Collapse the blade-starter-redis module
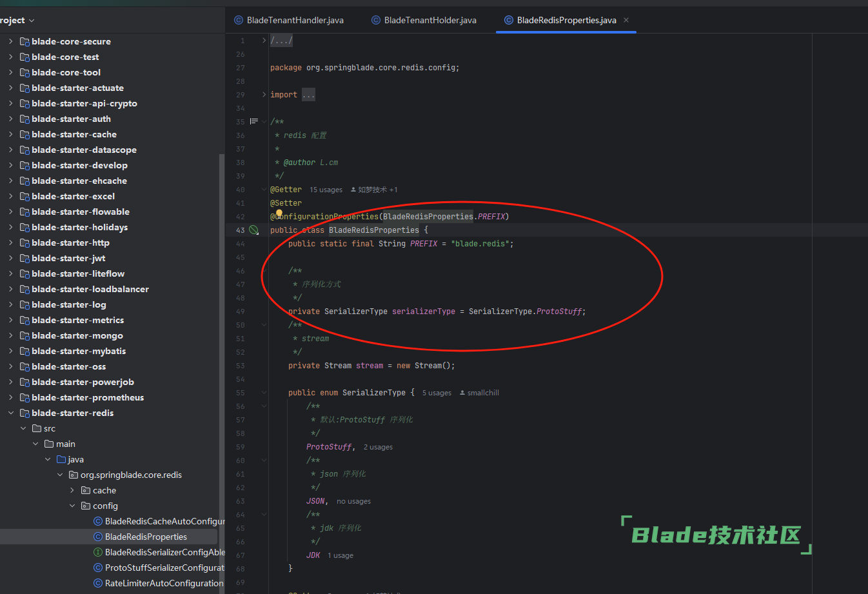The height and width of the screenshot is (594, 868). click(x=11, y=413)
